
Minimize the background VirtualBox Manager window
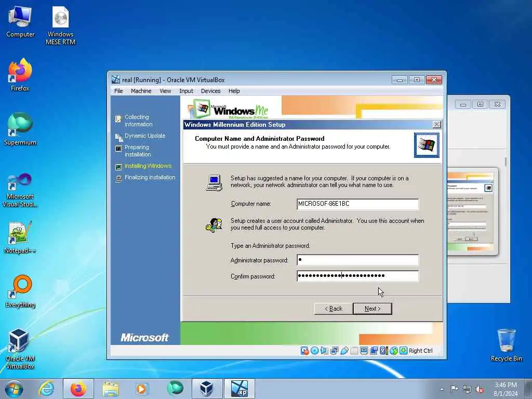coord(463,104)
